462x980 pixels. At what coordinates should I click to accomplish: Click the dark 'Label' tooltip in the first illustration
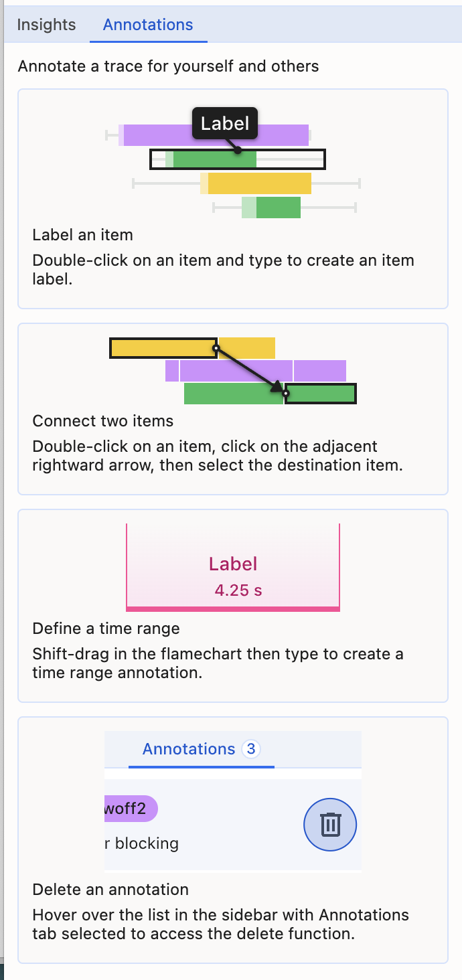point(224,123)
